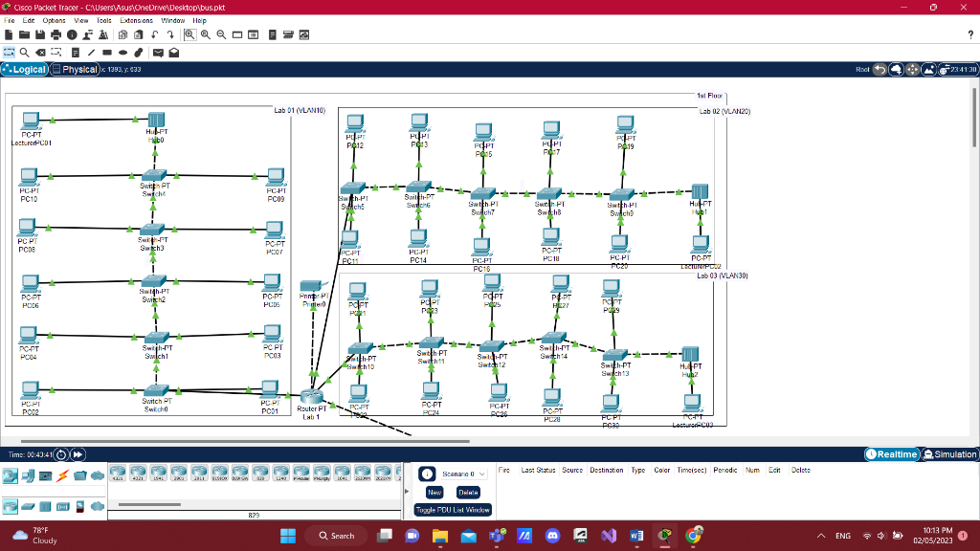Screen dimensions: 980x551
Task: Click the New file icon in toolbar
Action: coord(9,35)
